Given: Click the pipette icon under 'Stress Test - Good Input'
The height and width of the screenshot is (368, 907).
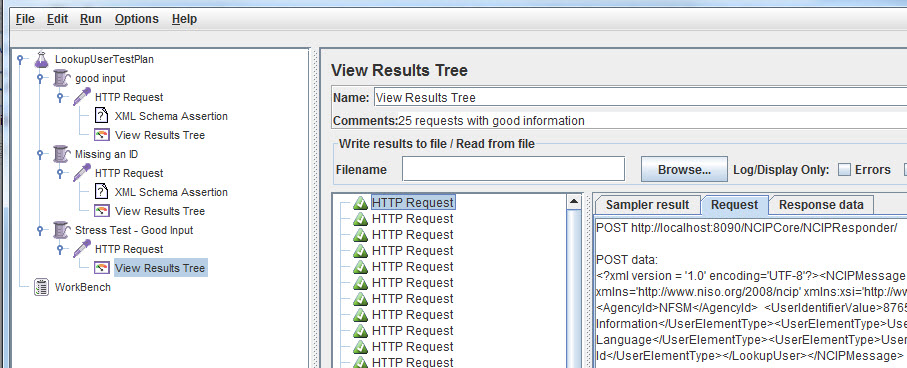Looking at the screenshot, I should 82,249.
